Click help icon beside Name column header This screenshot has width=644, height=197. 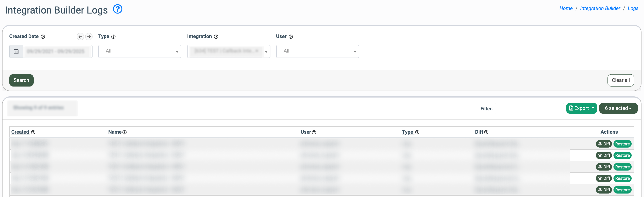[x=125, y=132]
